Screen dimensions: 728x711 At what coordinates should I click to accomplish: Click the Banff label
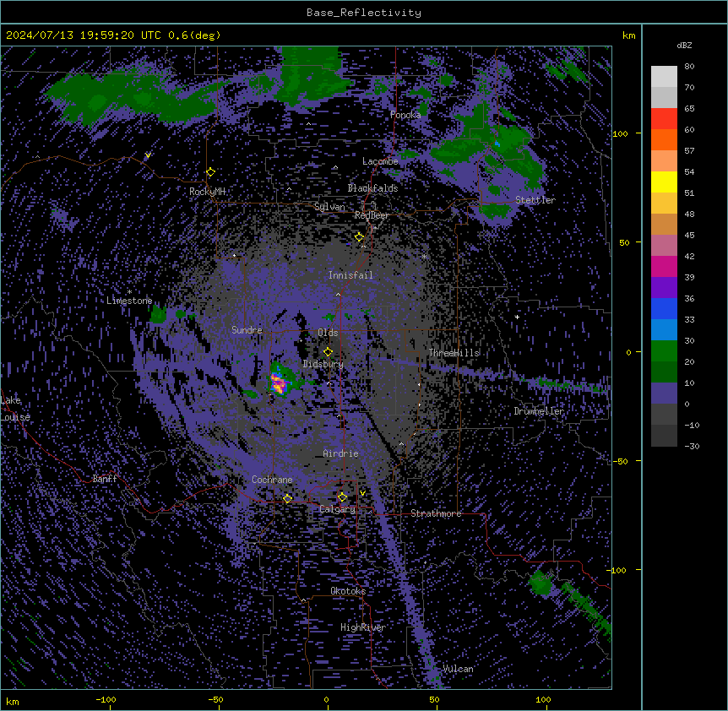(105, 479)
